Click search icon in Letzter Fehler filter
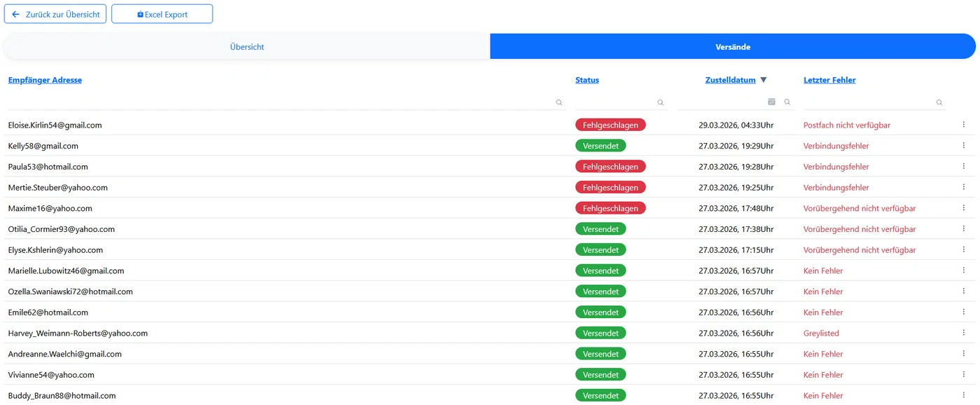 click(x=939, y=102)
